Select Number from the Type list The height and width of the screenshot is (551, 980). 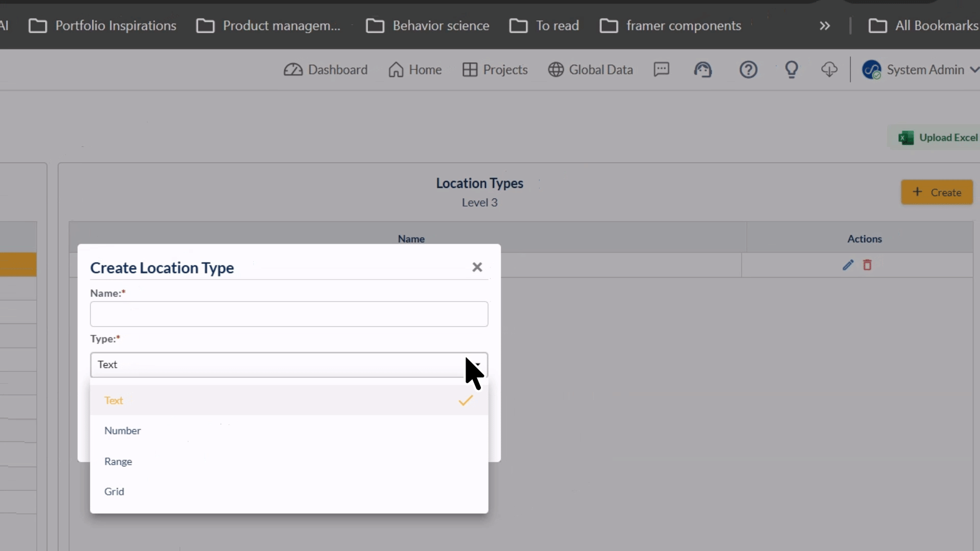(289, 431)
